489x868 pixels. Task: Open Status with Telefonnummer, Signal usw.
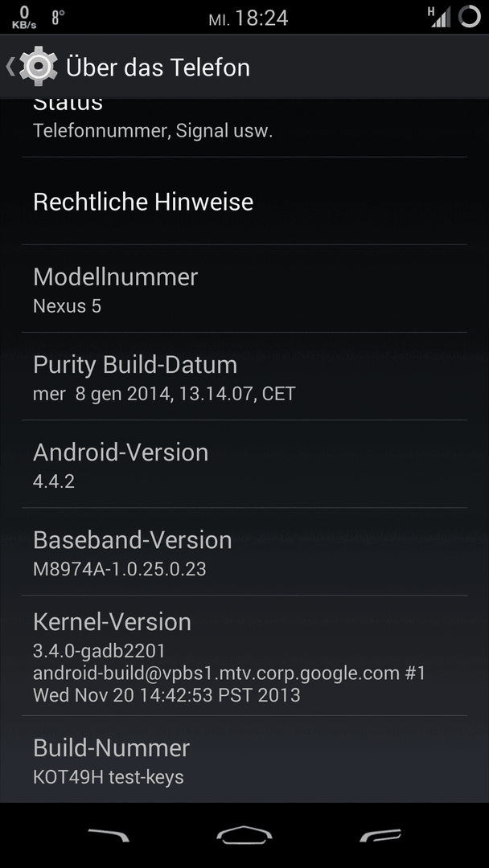(x=244, y=128)
